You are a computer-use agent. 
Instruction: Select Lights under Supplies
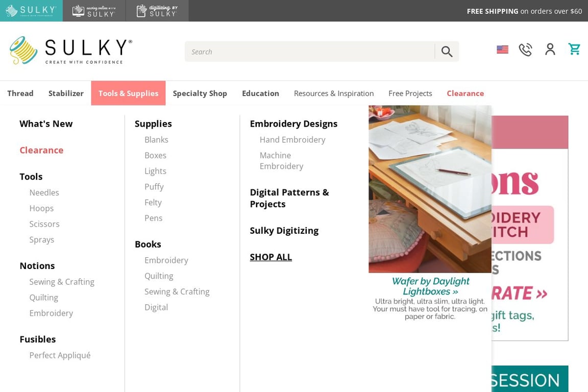tap(155, 171)
